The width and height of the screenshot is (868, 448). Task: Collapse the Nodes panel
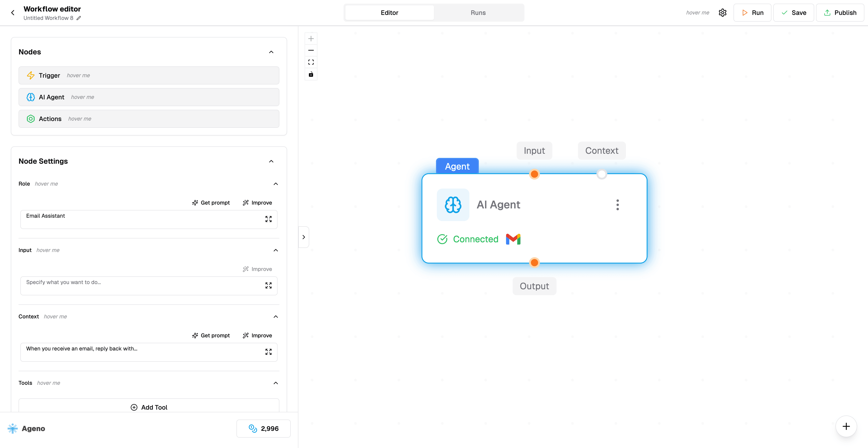271,52
